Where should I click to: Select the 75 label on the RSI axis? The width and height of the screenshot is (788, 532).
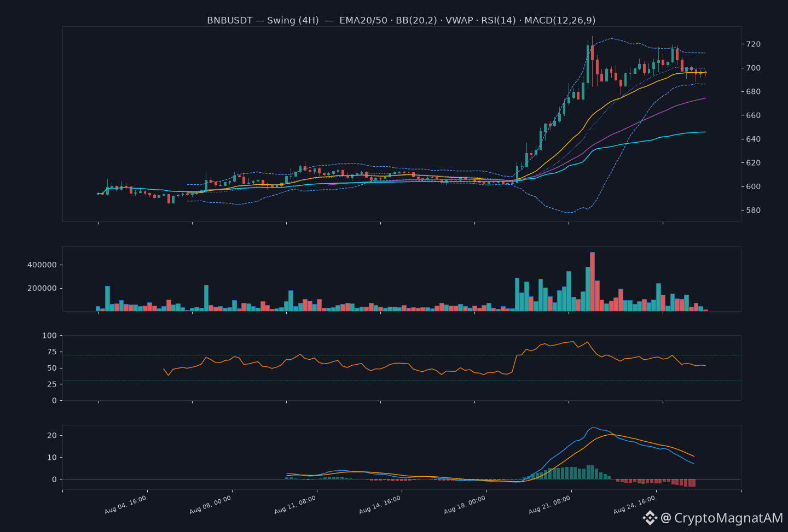point(51,352)
